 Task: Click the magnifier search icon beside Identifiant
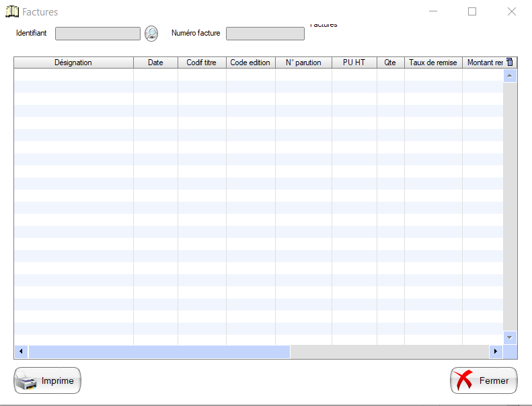[x=151, y=34]
